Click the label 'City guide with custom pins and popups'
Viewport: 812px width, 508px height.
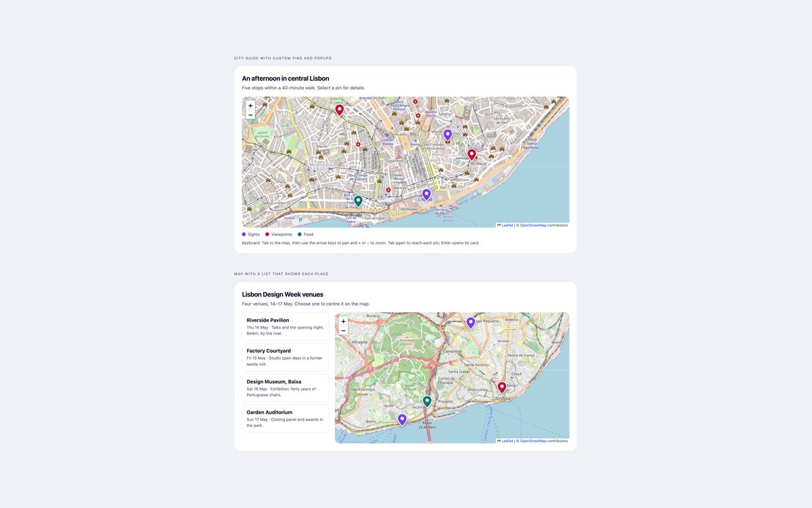tap(283, 58)
